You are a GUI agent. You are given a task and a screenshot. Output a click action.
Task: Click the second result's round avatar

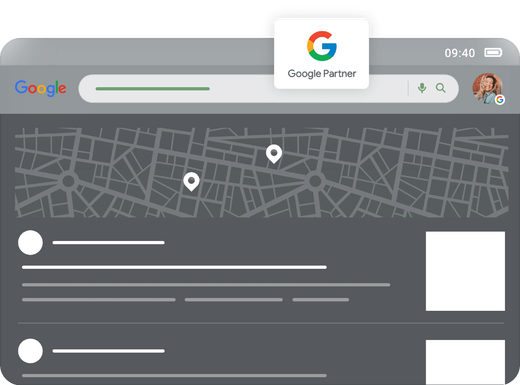30,351
